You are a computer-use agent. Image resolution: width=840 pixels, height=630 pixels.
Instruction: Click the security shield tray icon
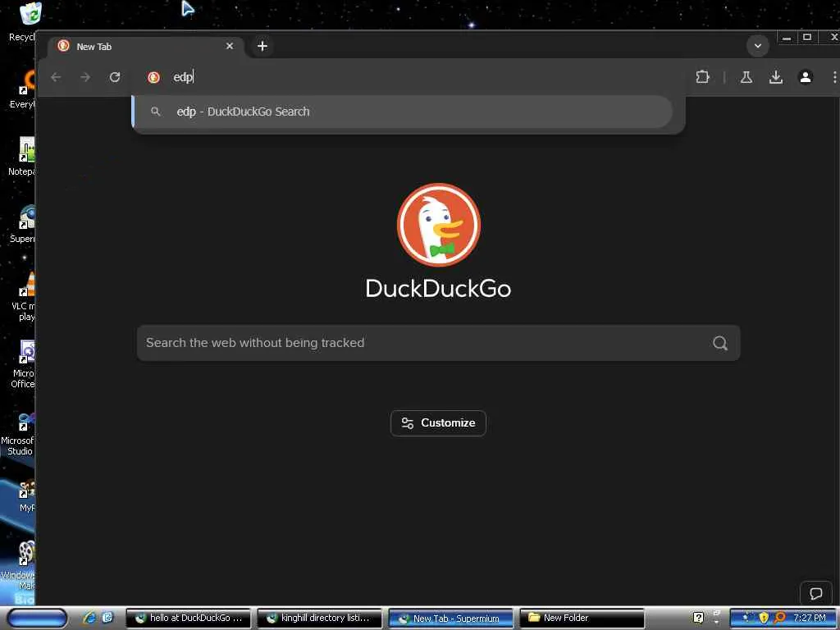pyautogui.click(x=764, y=618)
